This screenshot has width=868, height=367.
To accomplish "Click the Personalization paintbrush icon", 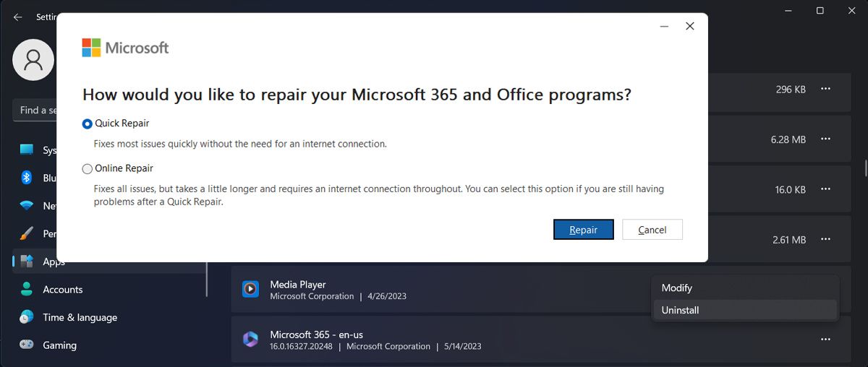I will pyautogui.click(x=27, y=233).
